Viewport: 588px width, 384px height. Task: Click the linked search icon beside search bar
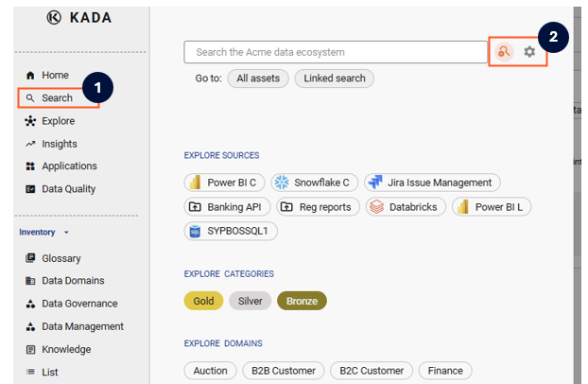coord(504,52)
